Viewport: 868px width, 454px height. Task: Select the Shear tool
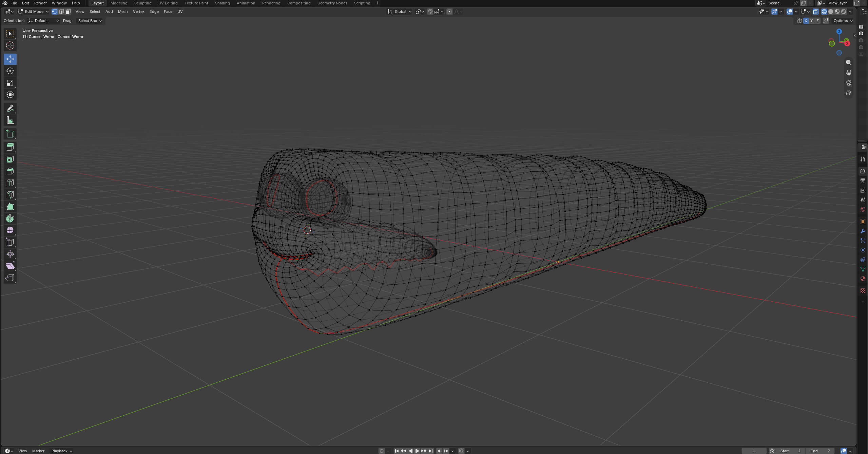[x=10, y=266]
